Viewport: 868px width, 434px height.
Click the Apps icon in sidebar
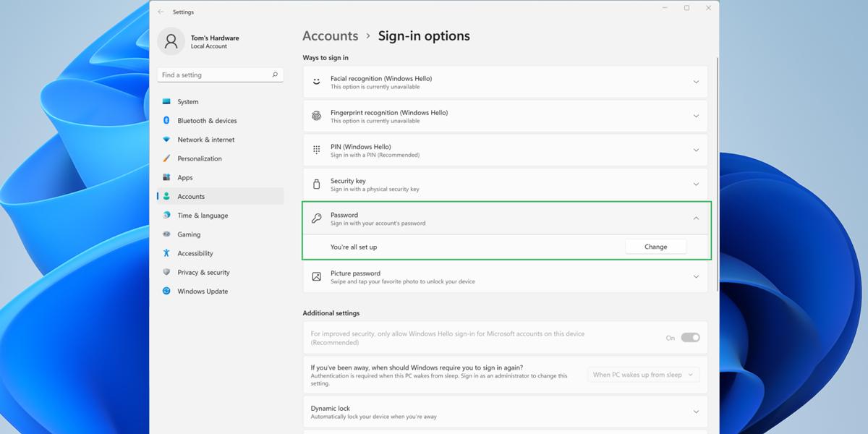(x=166, y=177)
